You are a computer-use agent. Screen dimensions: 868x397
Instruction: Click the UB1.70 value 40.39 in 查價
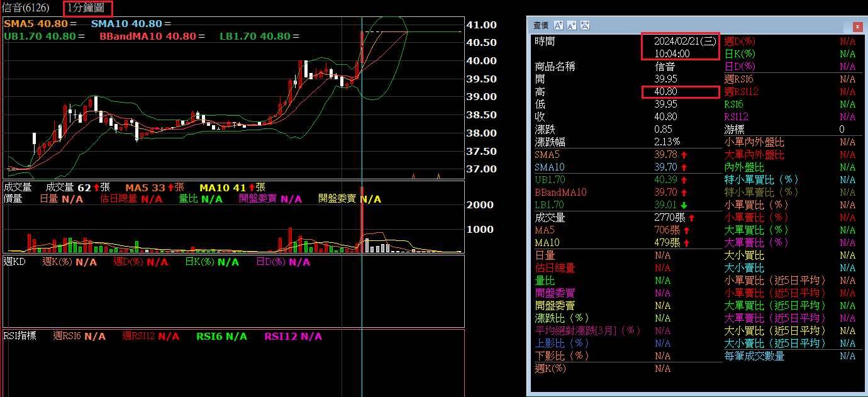tap(665, 180)
